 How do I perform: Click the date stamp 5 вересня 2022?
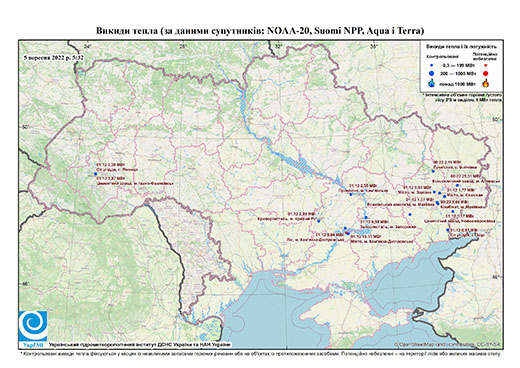(x=54, y=58)
